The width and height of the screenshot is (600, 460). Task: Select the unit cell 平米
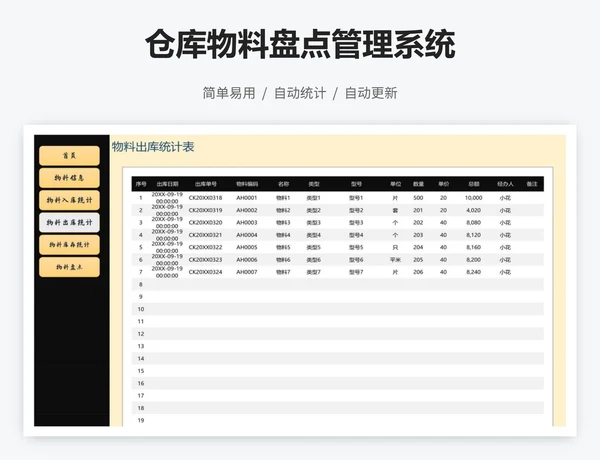395,259
